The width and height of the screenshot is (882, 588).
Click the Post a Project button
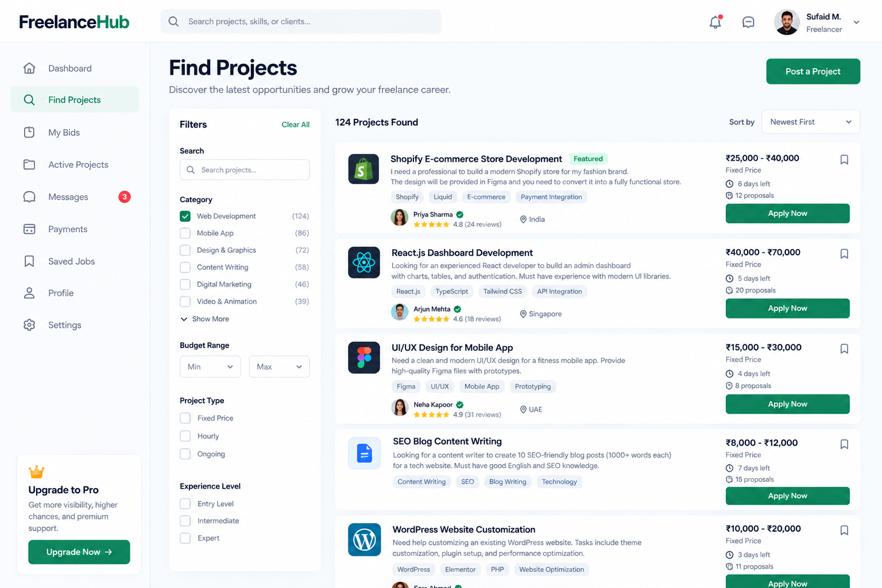(x=813, y=71)
